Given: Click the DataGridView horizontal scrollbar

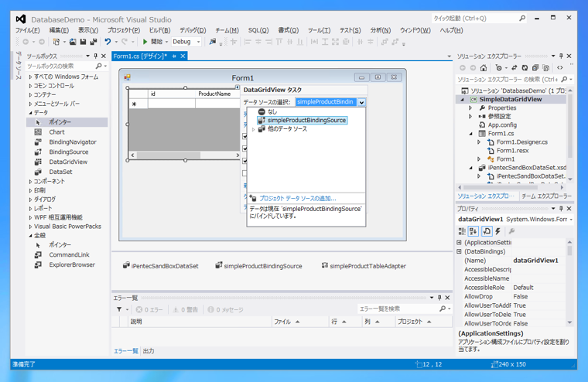Looking at the screenshot, I should pyautogui.click(x=185, y=155).
